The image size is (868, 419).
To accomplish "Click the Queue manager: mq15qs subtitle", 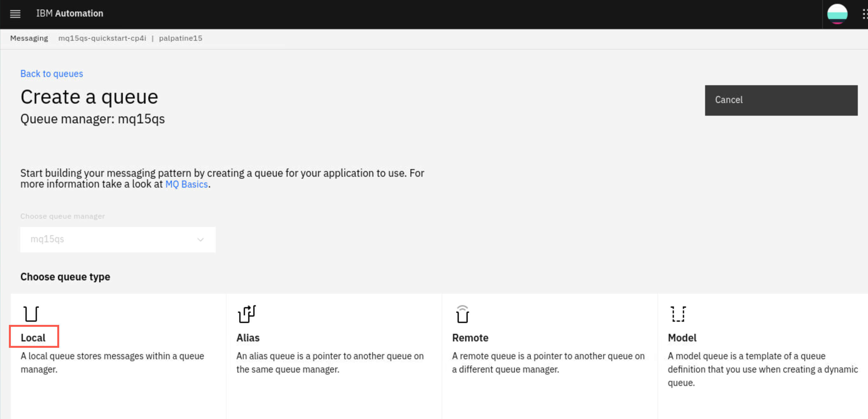I will (x=93, y=119).
